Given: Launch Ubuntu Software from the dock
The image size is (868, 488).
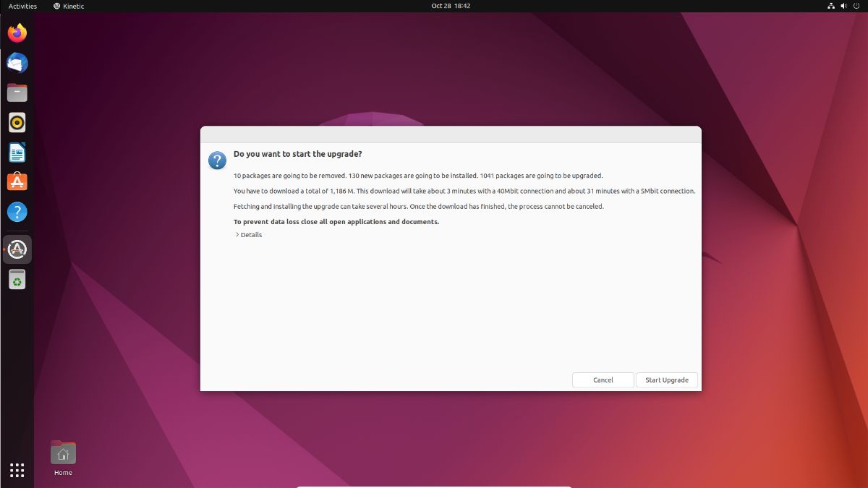Looking at the screenshot, I should pyautogui.click(x=17, y=182).
